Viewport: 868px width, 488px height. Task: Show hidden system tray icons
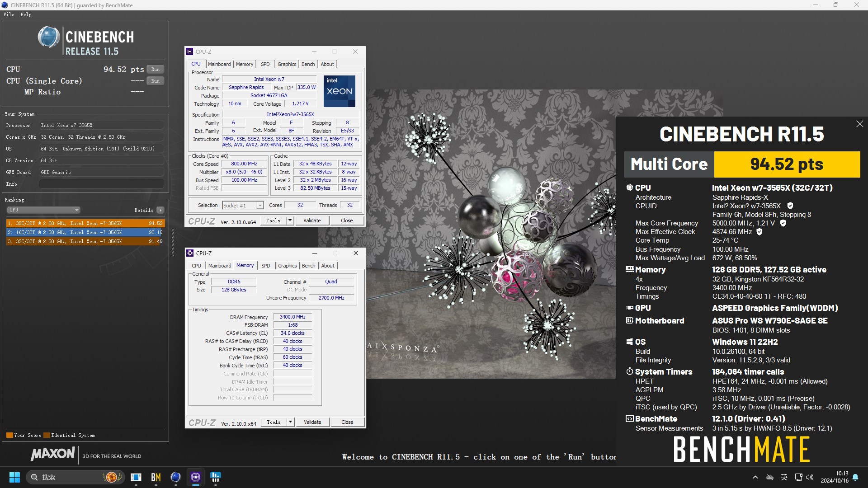coord(755,477)
